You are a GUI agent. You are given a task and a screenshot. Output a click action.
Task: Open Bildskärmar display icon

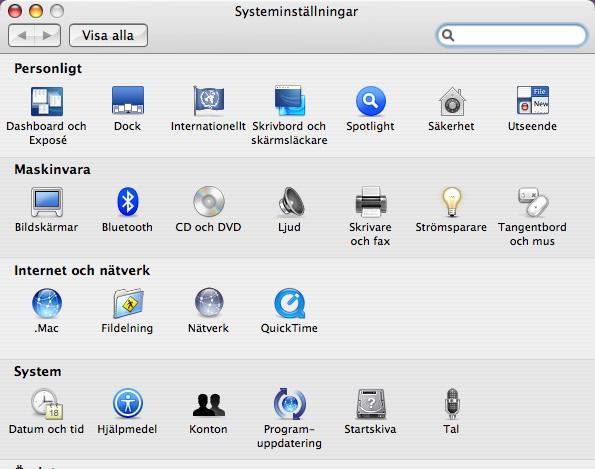pyautogui.click(x=47, y=202)
